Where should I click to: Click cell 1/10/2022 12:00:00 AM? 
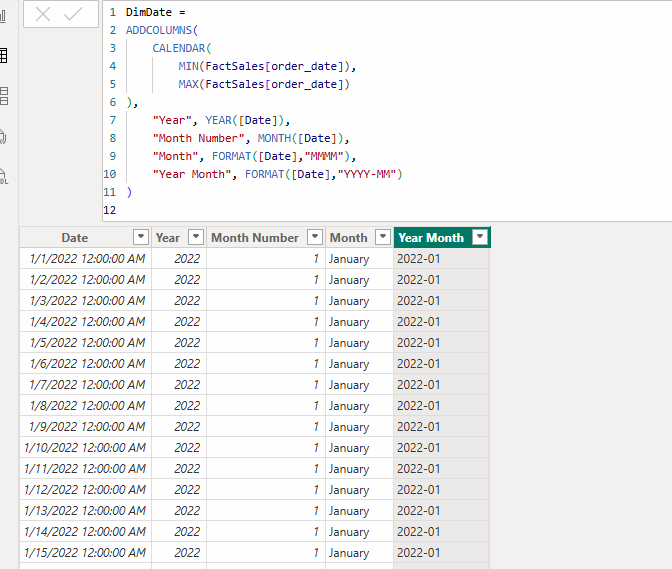click(x=85, y=448)
